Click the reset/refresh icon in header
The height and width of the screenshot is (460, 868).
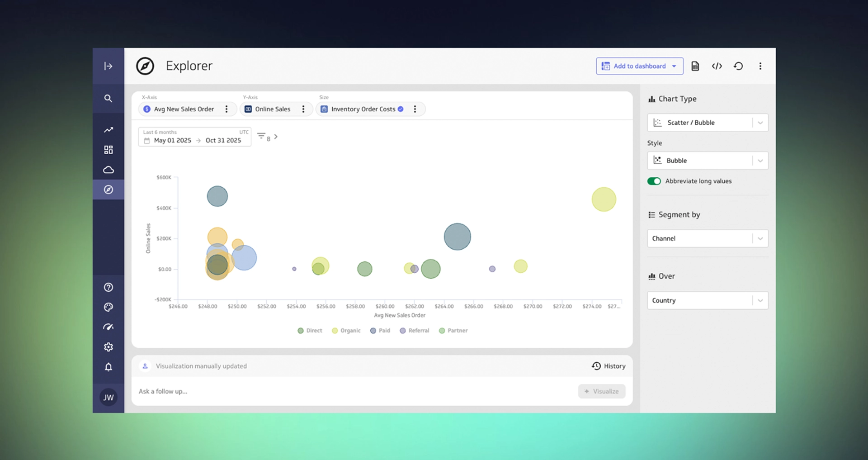(x=738, y=66)
